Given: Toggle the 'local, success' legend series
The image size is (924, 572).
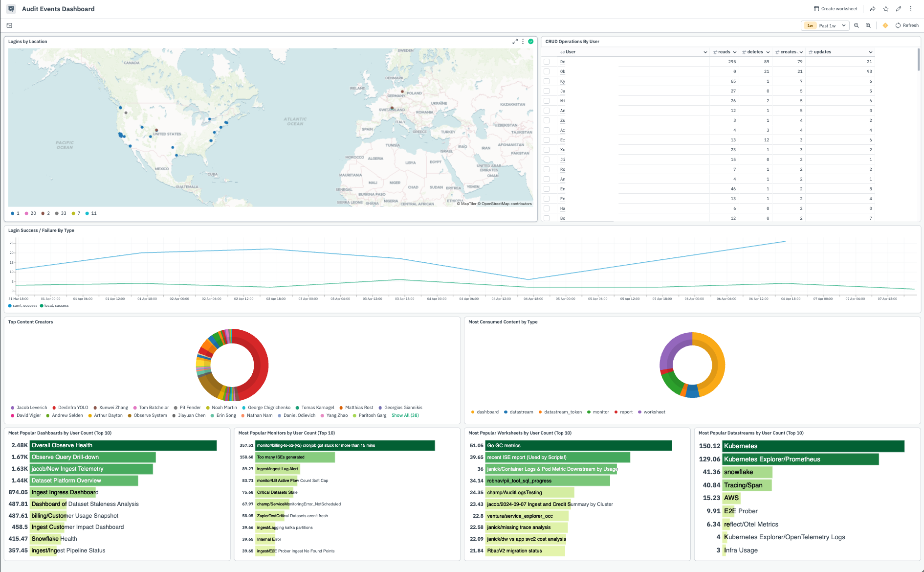Looking at the screenshot, I should 54,306.
